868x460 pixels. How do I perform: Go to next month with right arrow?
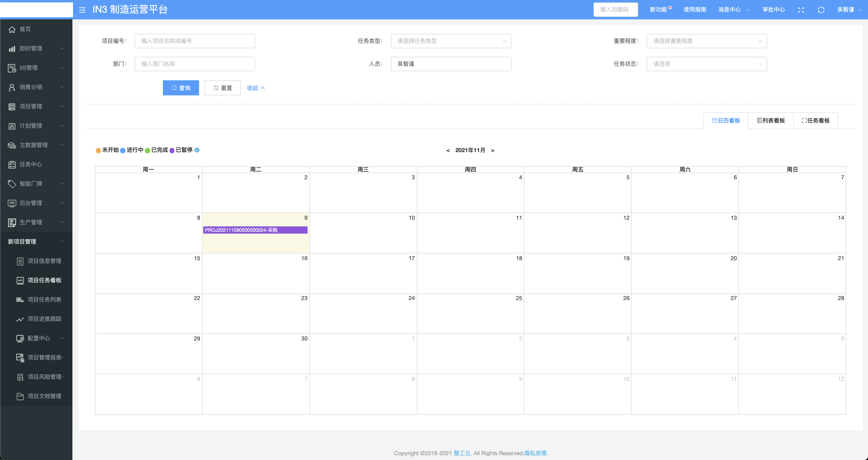pyautogui.click(x=493, y=150)
